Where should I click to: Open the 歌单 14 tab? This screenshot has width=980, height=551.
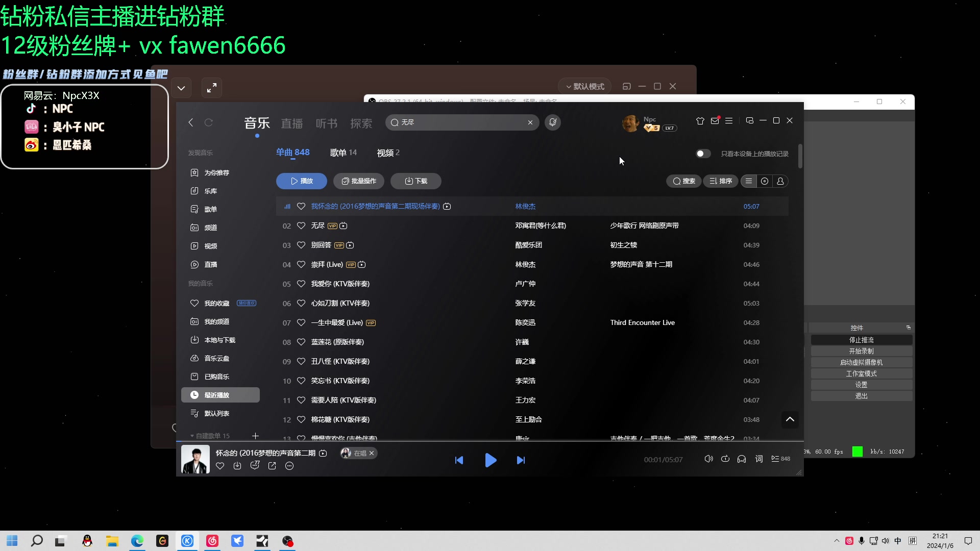click(x=344, y=153)
